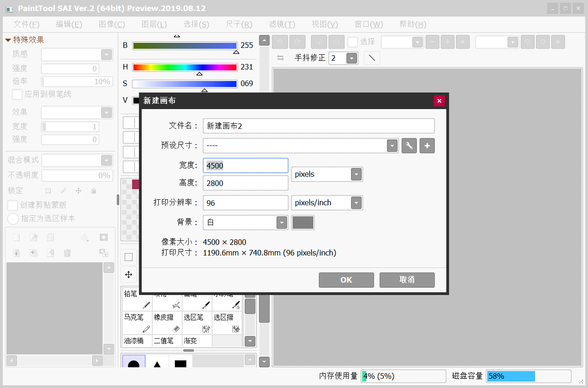588x388 pixels.
Task: Open preset size settings with the wrench icon
Action: 409,146
